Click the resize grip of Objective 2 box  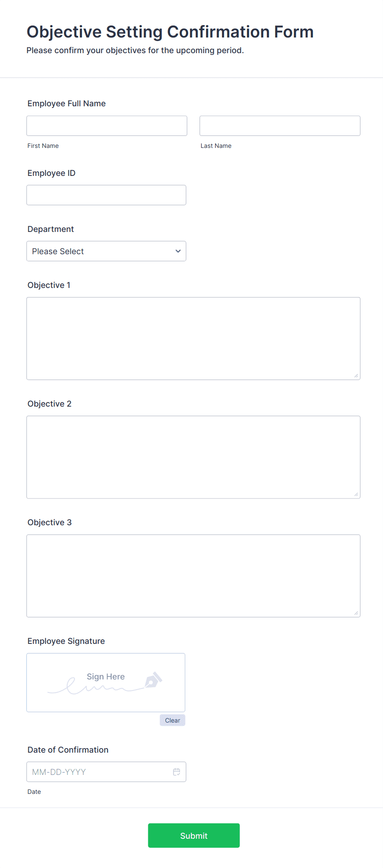[356, 494]
